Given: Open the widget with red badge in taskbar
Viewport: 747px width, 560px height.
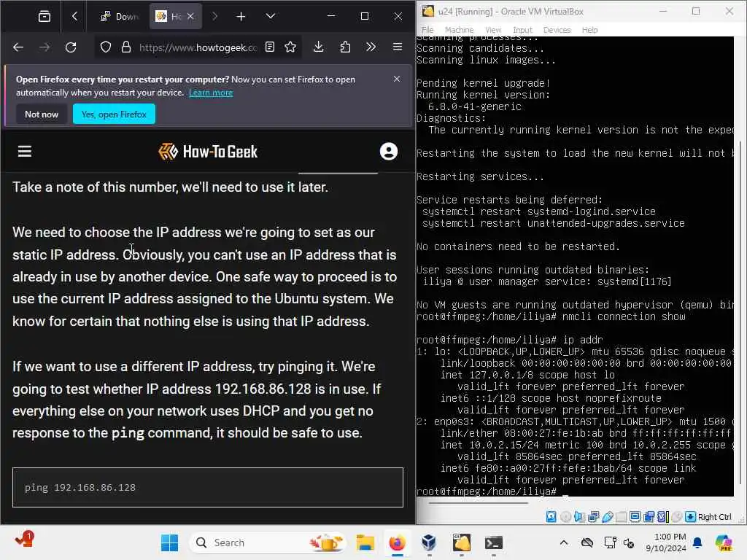Looking at the screenshot, I should tap(24, 540).
